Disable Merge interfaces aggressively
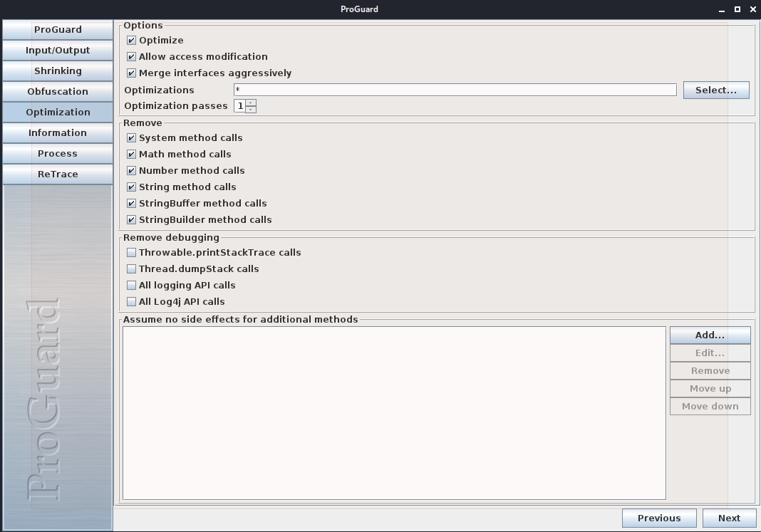The height and width of the screenshot is (532, 761). coord(131,73)
